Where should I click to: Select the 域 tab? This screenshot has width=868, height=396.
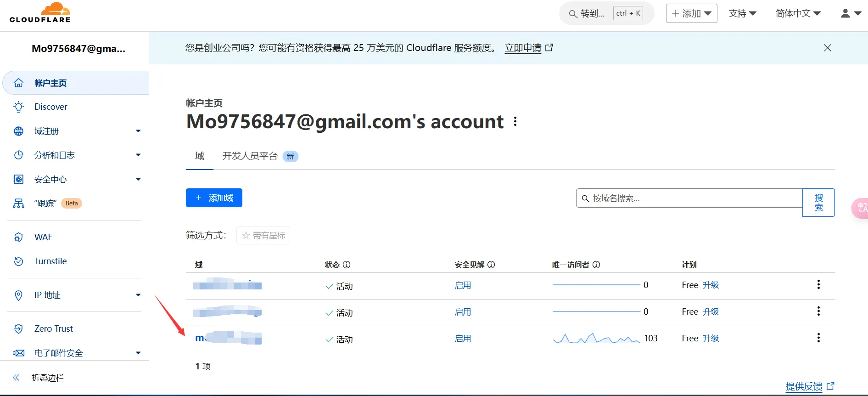click(200, 156)
